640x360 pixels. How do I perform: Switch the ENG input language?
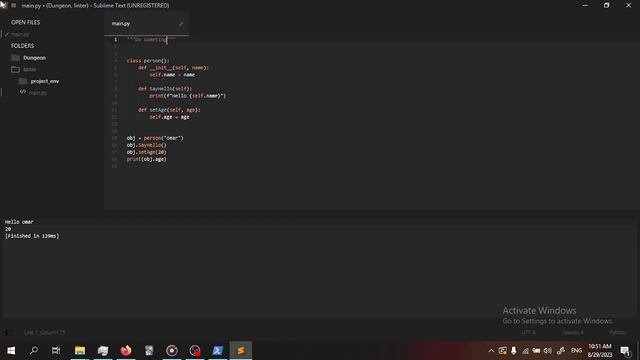[576, 351]
